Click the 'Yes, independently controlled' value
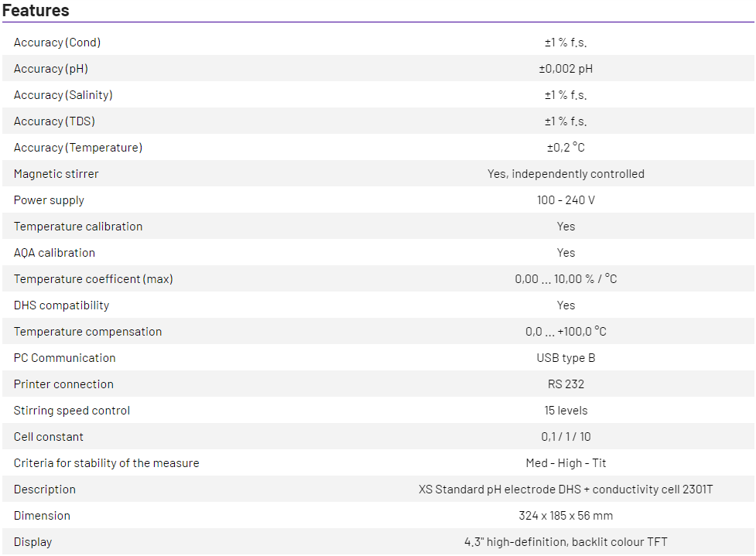This screenshot has width=756, height=556. coord(566,174)
